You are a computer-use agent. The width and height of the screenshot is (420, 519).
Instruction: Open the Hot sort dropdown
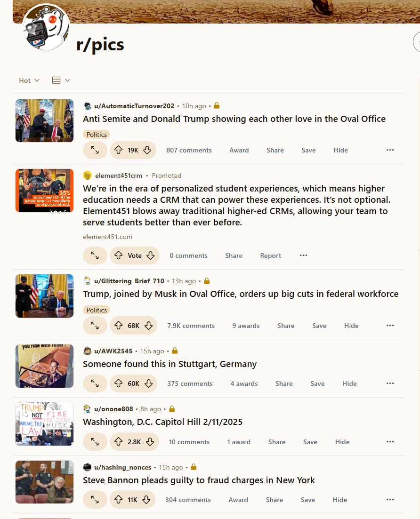(x=29, y=80)
